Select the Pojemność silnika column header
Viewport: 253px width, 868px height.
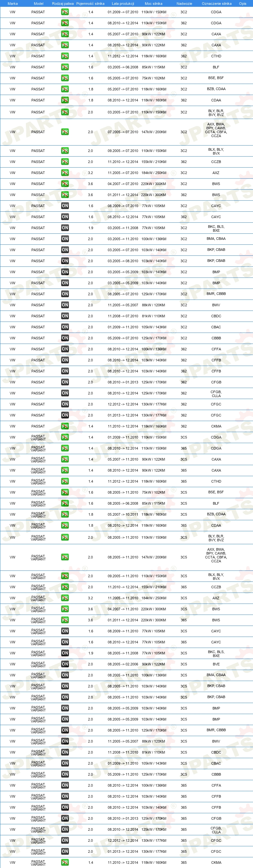[x=90, y=4]
